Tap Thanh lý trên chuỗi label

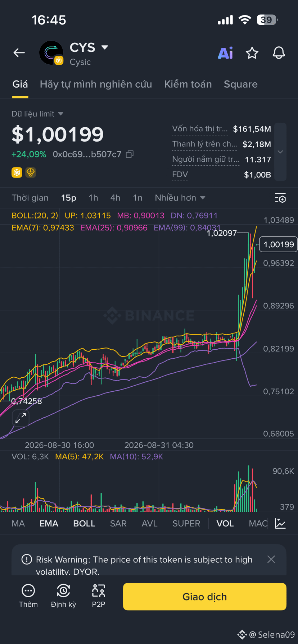pos(204,144)
